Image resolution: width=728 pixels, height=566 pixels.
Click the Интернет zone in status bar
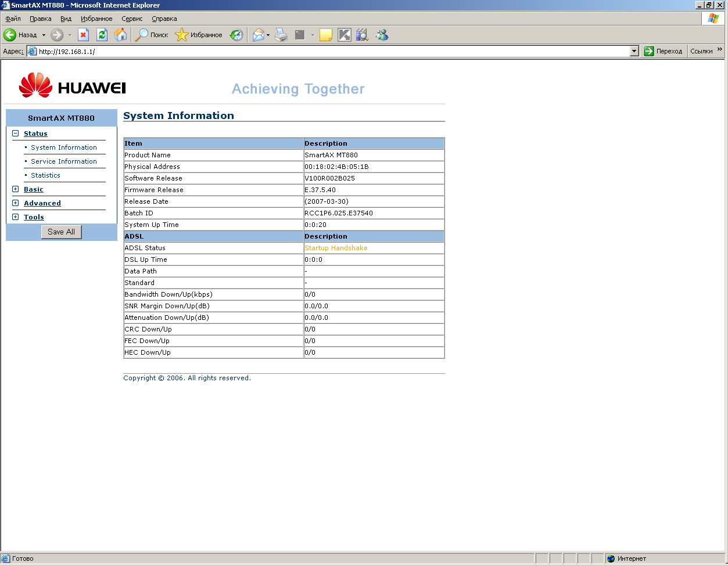(x=626, y=558)
